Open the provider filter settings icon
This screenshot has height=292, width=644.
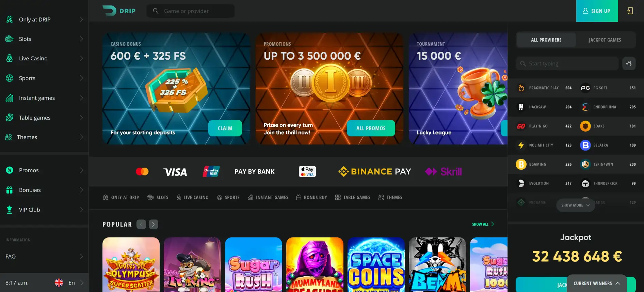[629, 63]
